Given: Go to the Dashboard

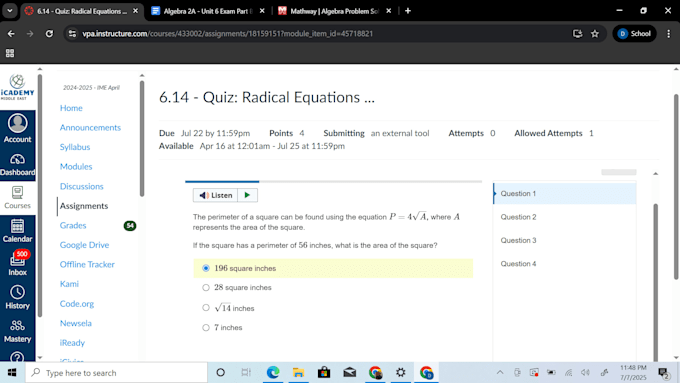Looking at the screenshot, I should [17, 165].
